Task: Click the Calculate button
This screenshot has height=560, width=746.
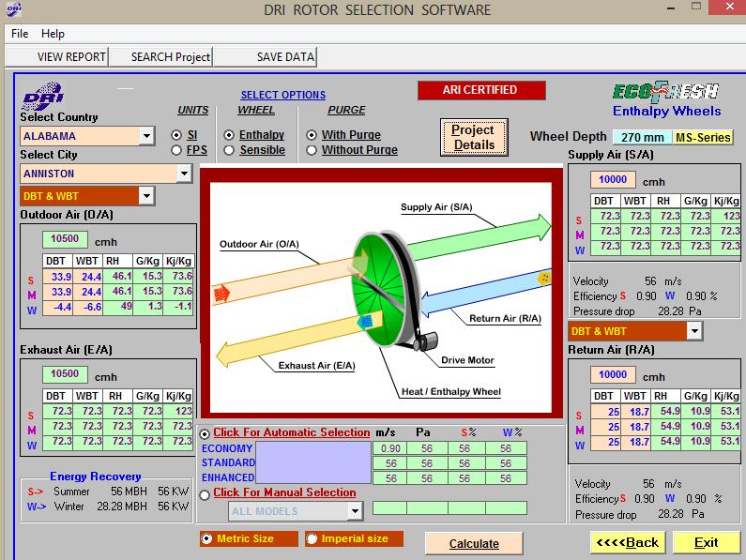Action: point(474,543)
